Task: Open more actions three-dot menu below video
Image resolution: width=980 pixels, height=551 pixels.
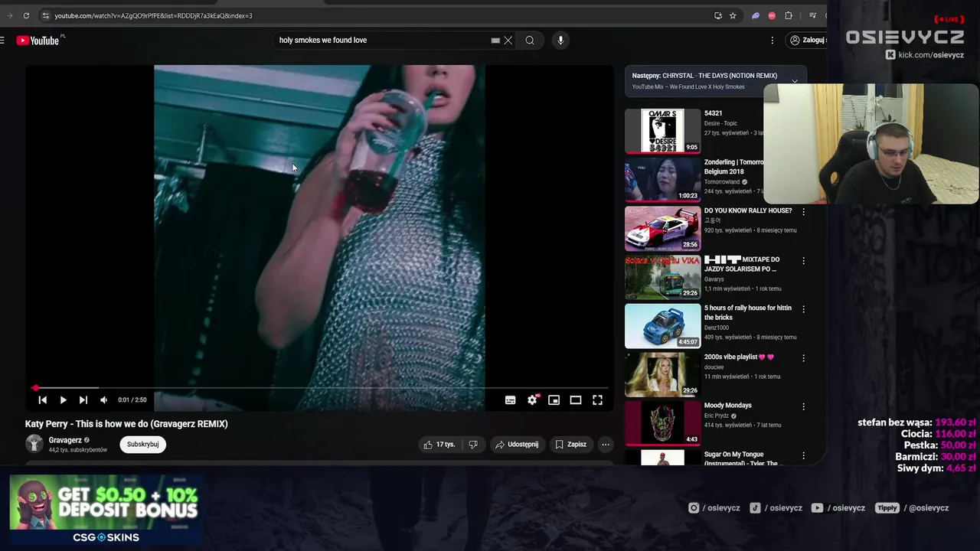Action: [605, 445]
